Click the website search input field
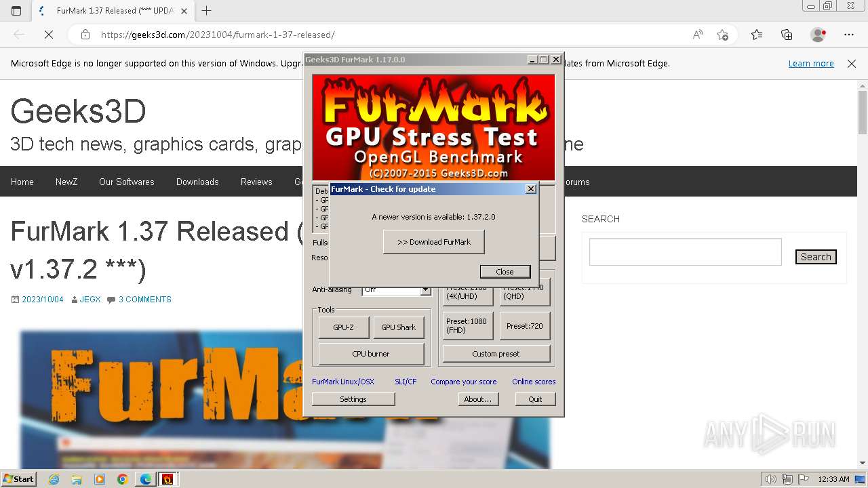The image size is (868, 488). [x=685, y=252]
